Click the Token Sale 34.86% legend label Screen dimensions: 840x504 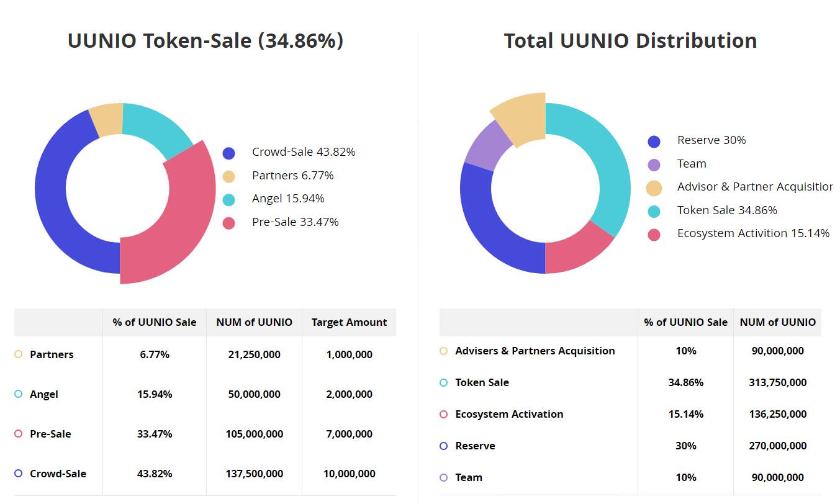pos(727,210)
